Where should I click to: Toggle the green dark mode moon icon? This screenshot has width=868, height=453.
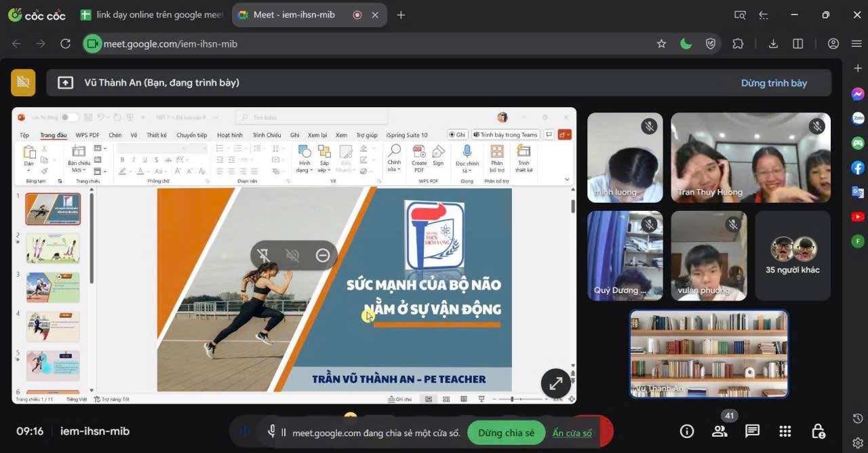pyautogui.click(x=686, y=44)
